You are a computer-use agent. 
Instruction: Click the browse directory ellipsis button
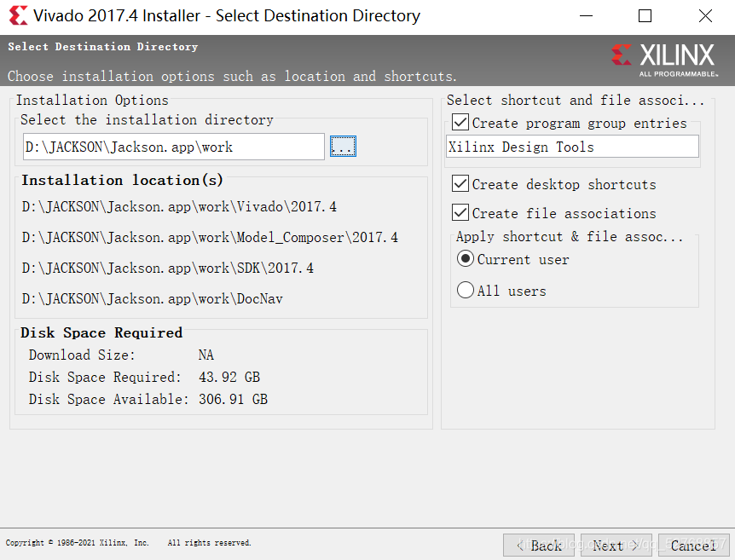tap(343, 147)
